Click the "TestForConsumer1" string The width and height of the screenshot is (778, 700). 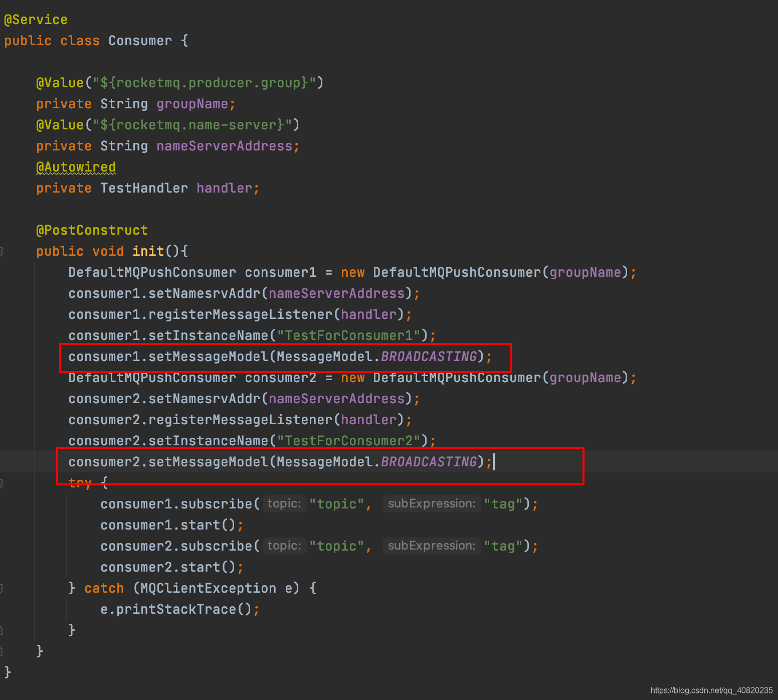348,336
